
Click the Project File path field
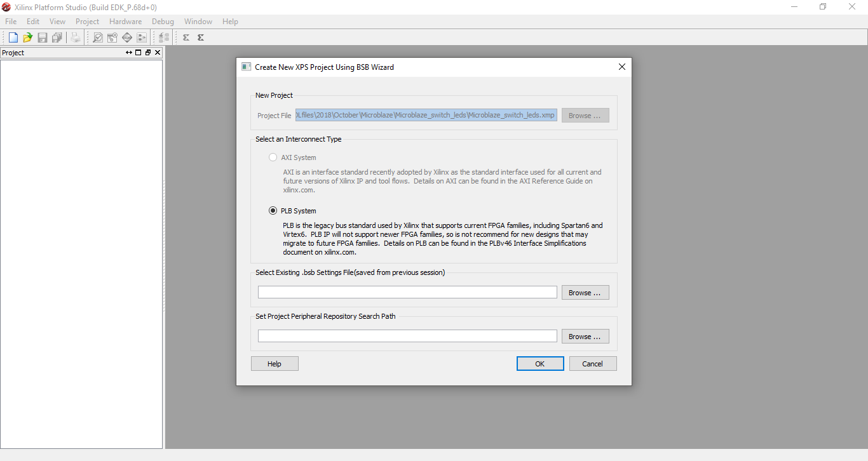(x=426, y=116)
